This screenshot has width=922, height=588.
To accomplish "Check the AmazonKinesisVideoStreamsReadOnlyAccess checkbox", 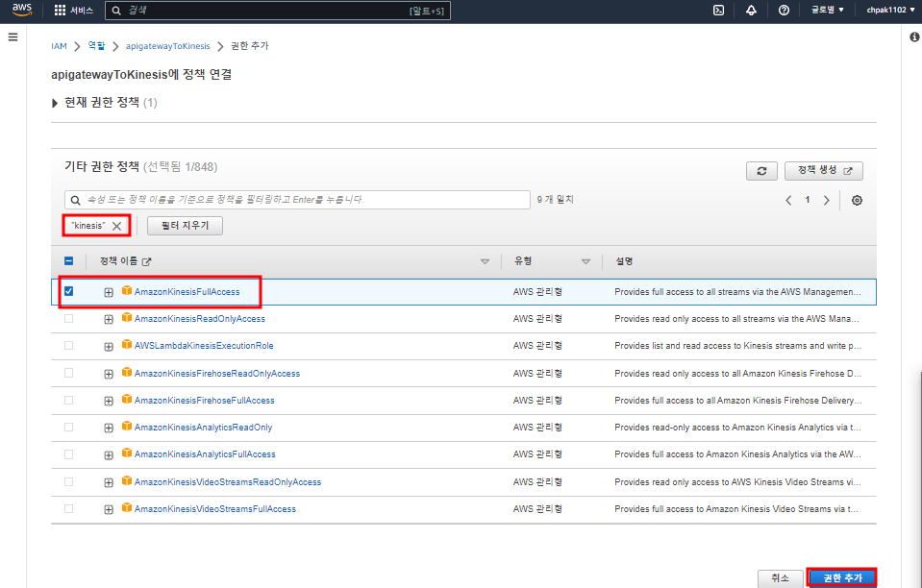I will pyautogui.click(x=69, y=481).
